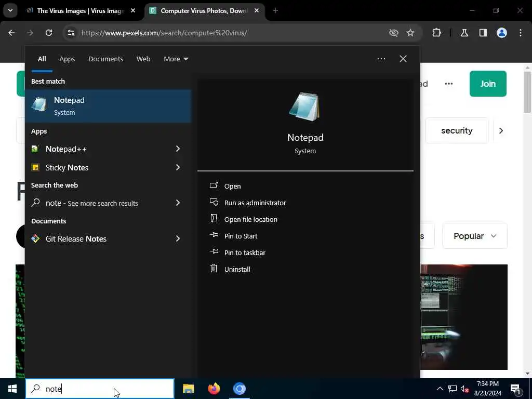The image size is (532, 399).
Task: Select the Web search filter tab
Action: click(x=143, y=59)
